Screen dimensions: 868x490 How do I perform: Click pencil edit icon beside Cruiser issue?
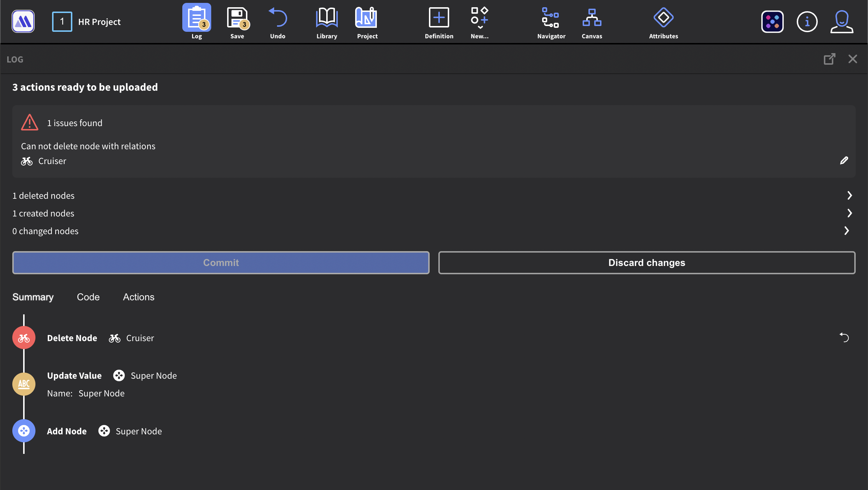point(844,161)
